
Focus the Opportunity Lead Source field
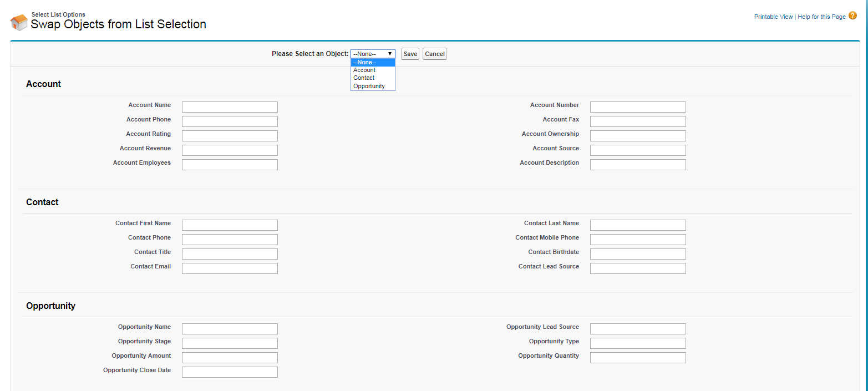638,329
